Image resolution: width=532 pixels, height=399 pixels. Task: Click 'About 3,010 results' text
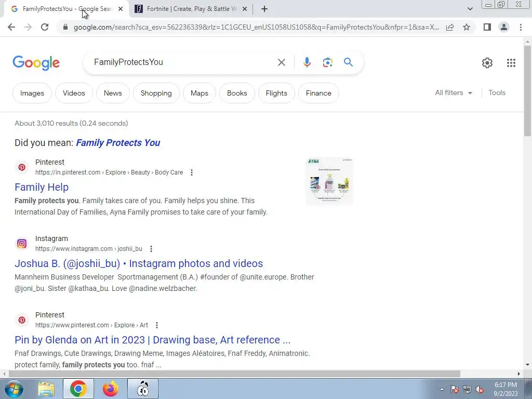[71, 123]
